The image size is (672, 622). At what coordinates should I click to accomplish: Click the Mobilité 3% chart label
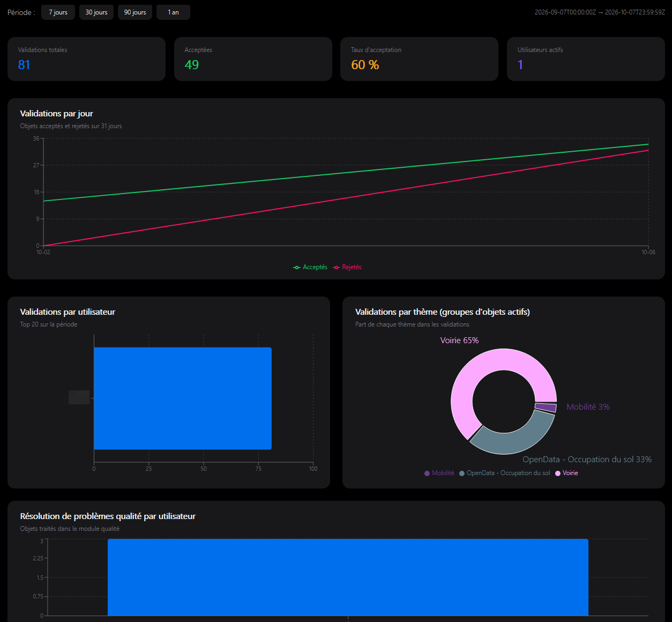(x=588, y=407)
